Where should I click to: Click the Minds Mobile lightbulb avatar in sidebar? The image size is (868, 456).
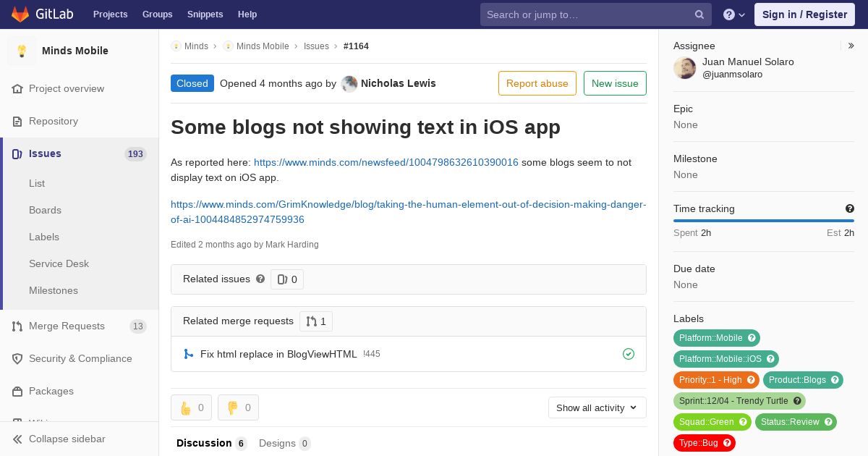point(22,51)
